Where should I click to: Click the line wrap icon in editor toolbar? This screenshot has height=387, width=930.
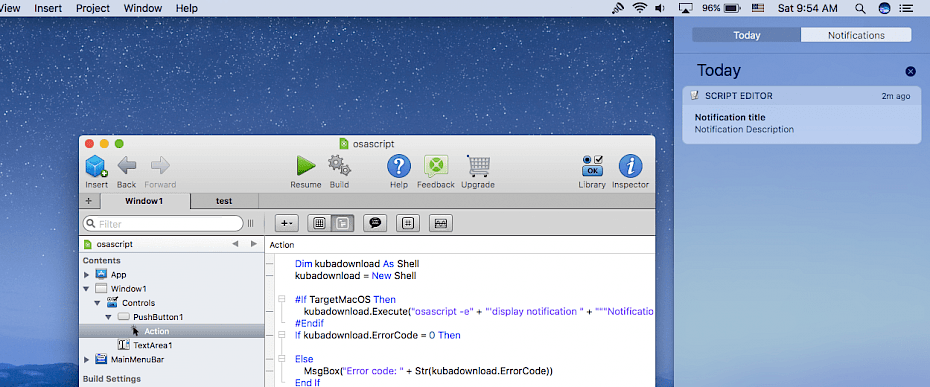click(441, 223)
